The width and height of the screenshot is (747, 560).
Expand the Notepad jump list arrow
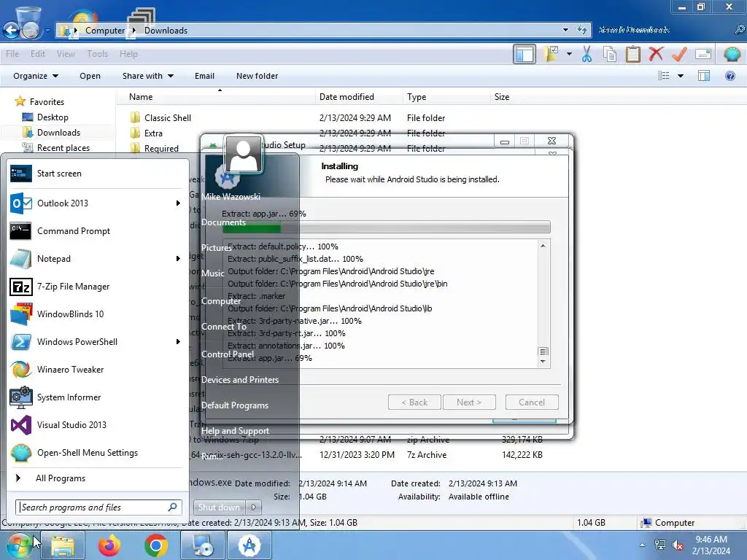178,259
